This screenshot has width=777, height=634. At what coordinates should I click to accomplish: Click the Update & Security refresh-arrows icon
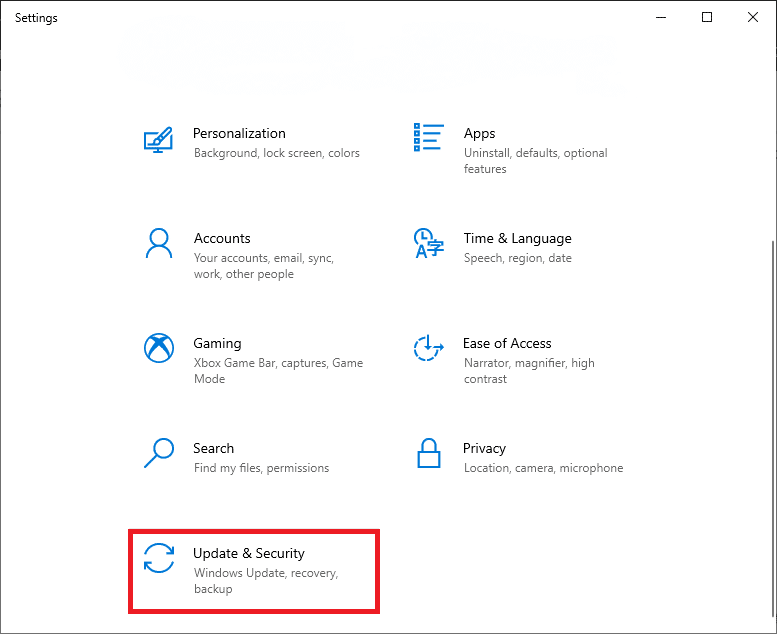pos(158,558)
